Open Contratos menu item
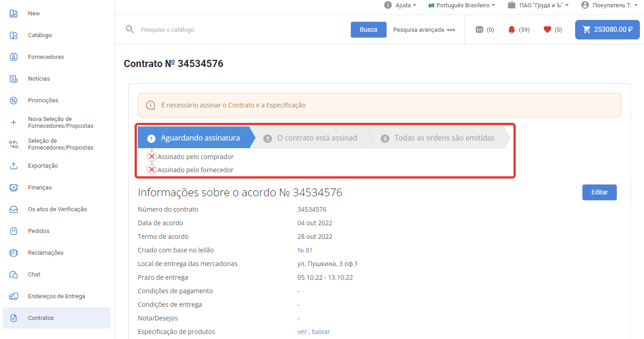644x339 pixels. 57,318
